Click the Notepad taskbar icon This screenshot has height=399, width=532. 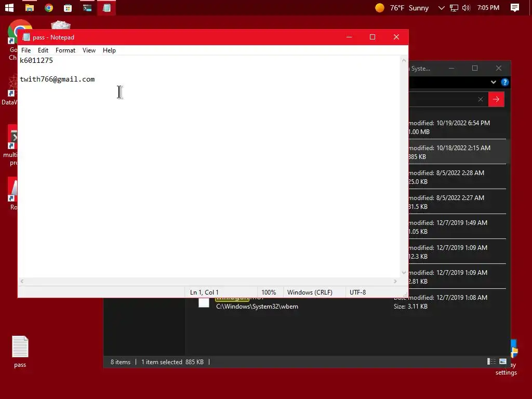tap(107, 7)
